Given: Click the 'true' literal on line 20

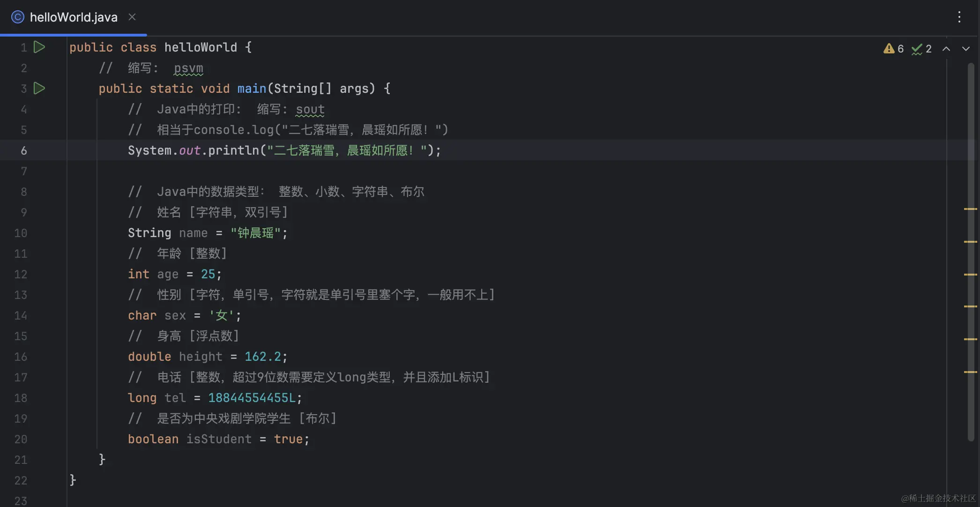Looking at the screenshot, I should click(x=288, y=439).
